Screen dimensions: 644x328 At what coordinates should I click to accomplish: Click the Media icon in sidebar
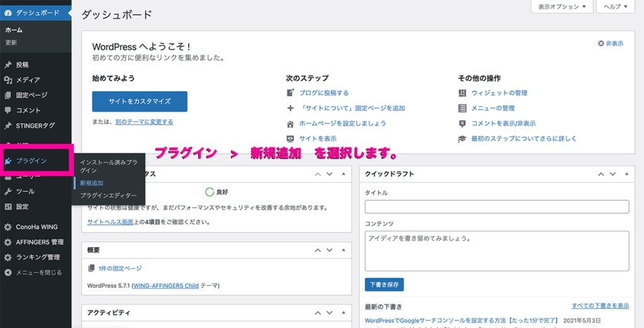point(8,80)
